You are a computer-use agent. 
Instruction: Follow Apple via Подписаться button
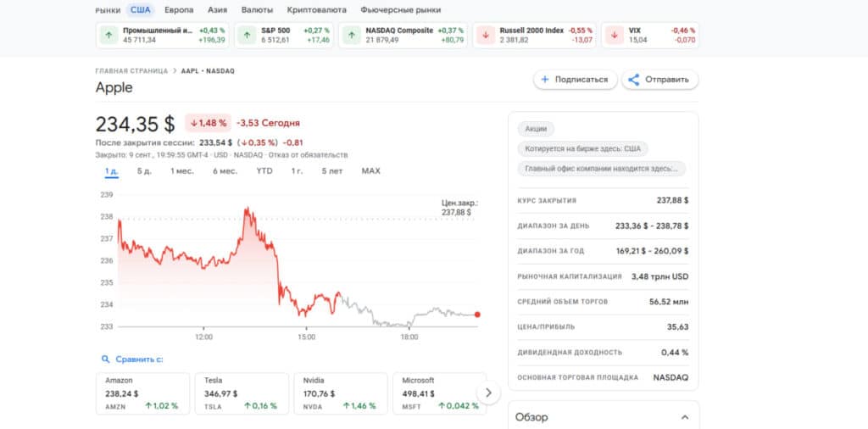[576, 80]
